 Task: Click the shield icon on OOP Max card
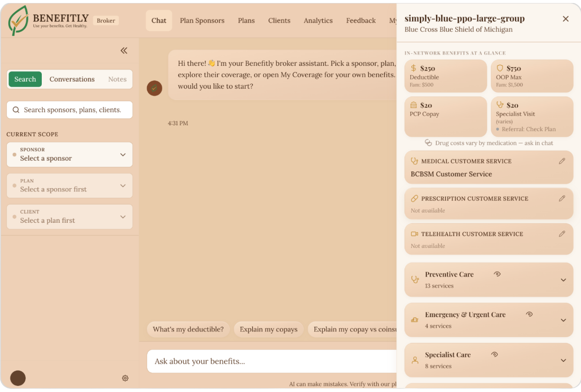coord(500,68)
